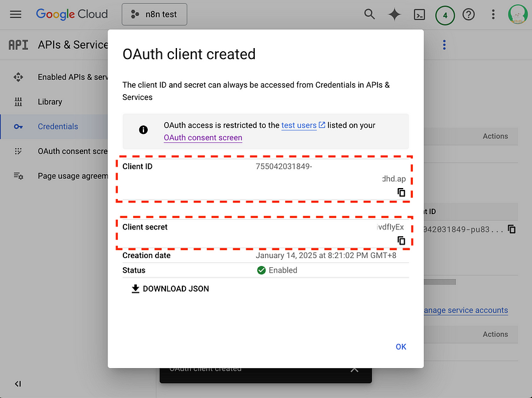Open notifications badge showing 4

point(445,15)
